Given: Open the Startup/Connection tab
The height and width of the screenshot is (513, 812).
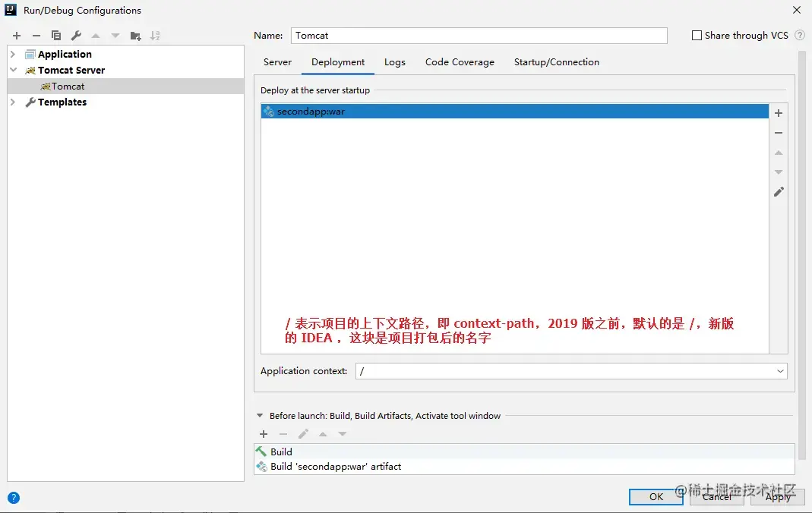Looking at the screenshot, I should 557,62.
